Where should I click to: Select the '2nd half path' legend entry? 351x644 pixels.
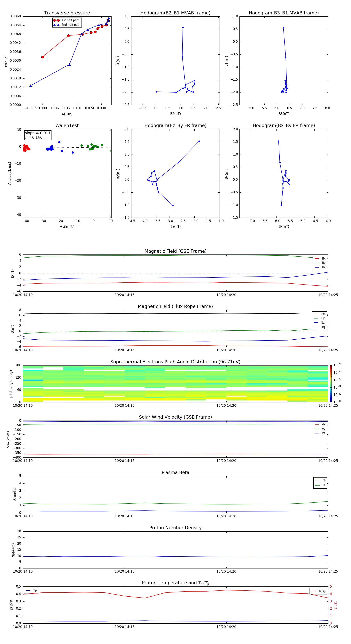(67, 25)
